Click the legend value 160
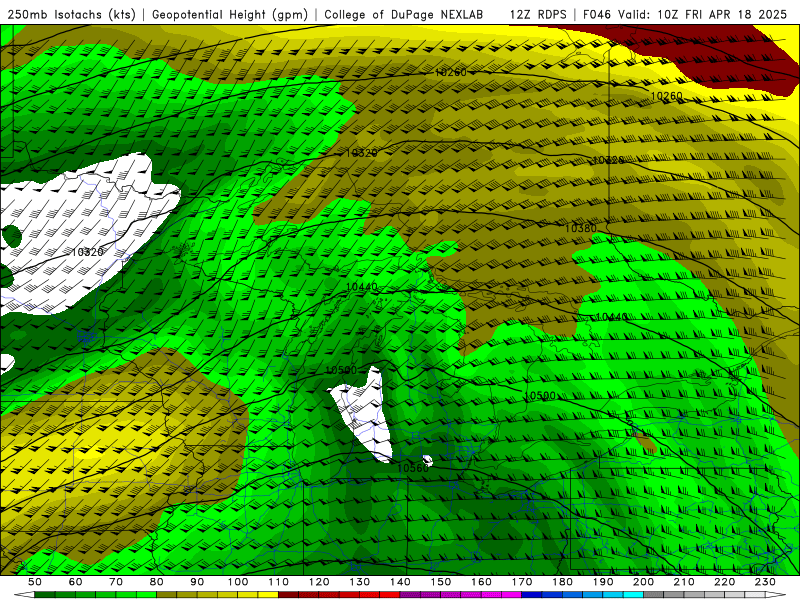 point(482,582)
